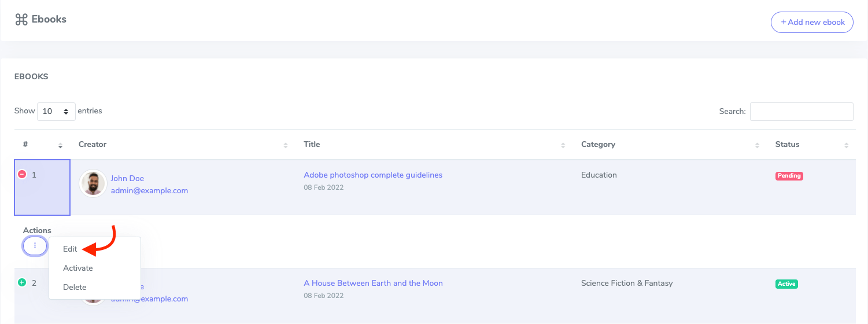Open the Show entries dropdown
The width and height of the screenshot is (868, 324).
(56, 111)
